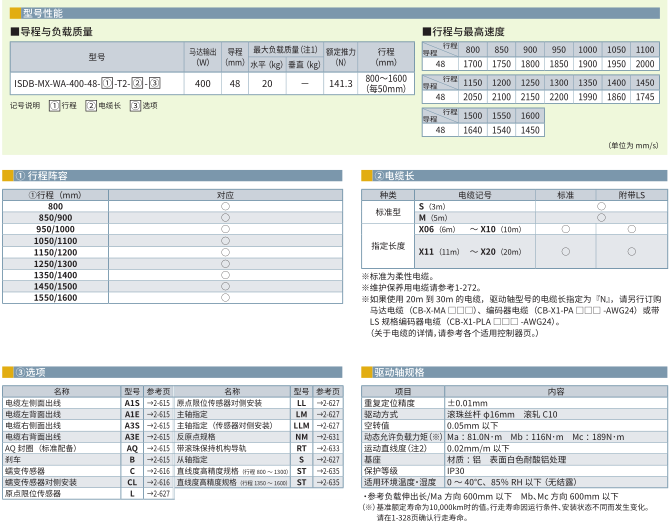Click the boxed 3 选项 legend marker
This screenshot has height=526, width=671.
coord(134,105)
